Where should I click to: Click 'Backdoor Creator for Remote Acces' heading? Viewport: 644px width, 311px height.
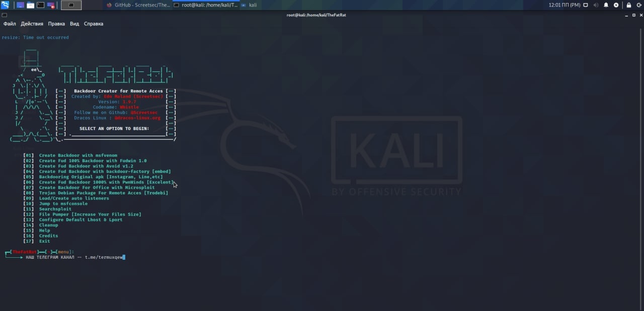point(118,91)
